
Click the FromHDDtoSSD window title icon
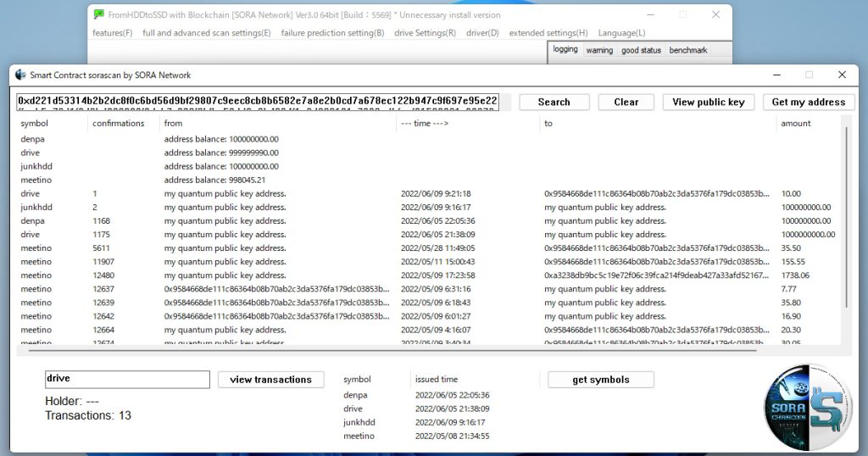98,14
